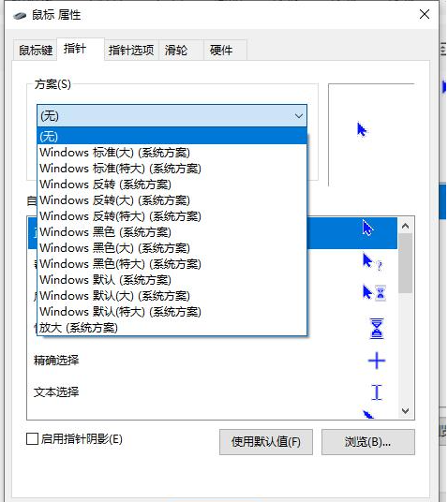This screenshot has width=448, height=502.
Task: Click the pointer list scrollbar thumb
Action: [x=406, y=263]
